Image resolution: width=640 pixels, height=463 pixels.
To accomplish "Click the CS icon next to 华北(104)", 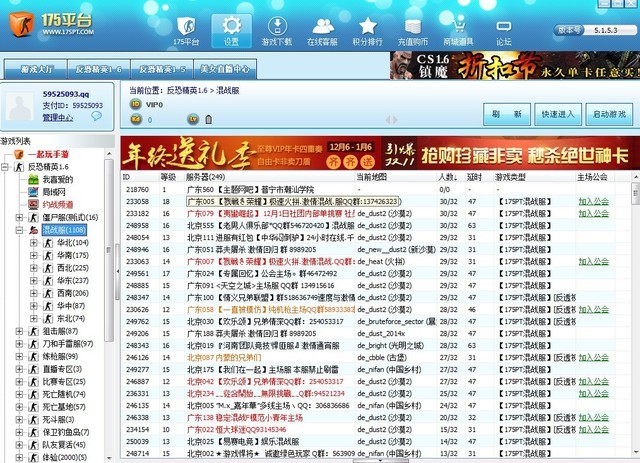I will click(48, 243).
